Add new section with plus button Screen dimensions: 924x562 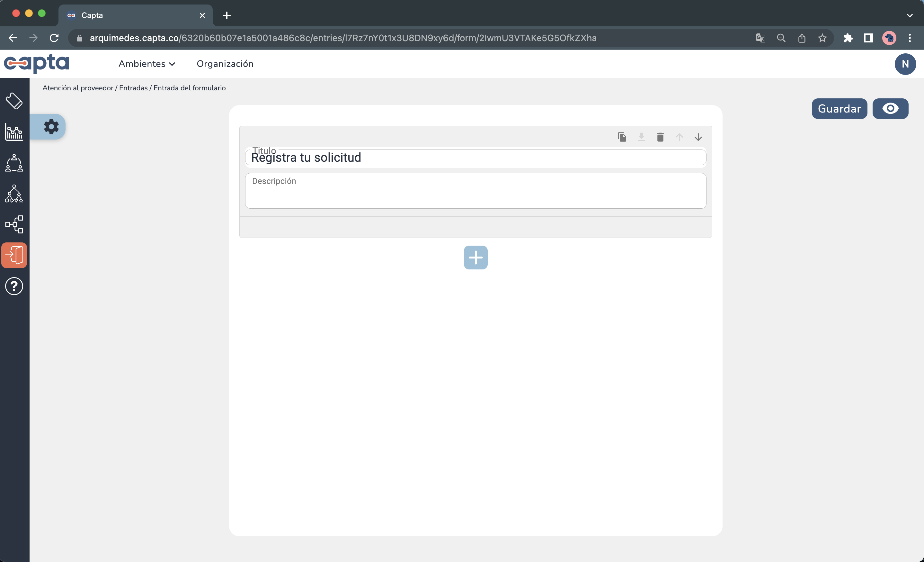coord(475,258)
